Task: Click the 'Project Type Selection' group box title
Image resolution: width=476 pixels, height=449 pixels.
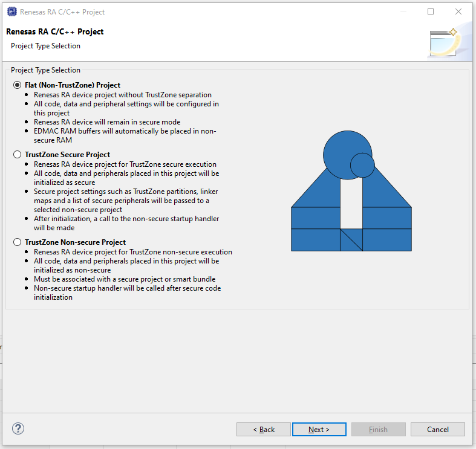Action: click(45, 70)
